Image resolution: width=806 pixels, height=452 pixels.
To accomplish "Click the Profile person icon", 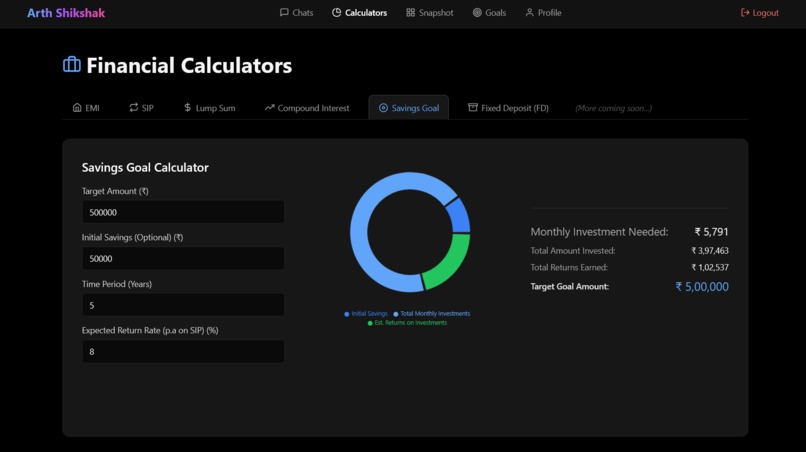I will click(529, 12).
